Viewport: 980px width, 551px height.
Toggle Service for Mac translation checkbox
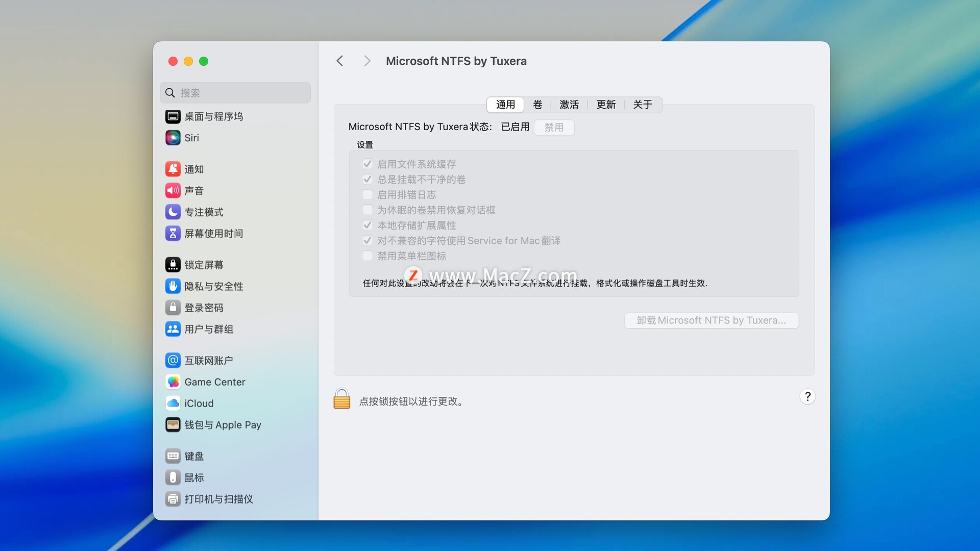(367, 240)
